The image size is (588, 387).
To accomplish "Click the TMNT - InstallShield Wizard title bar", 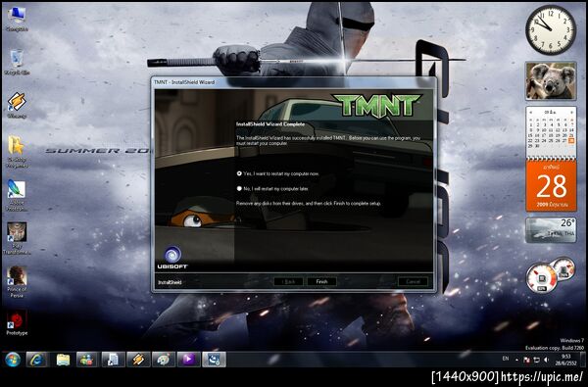I will pos(294,82).
